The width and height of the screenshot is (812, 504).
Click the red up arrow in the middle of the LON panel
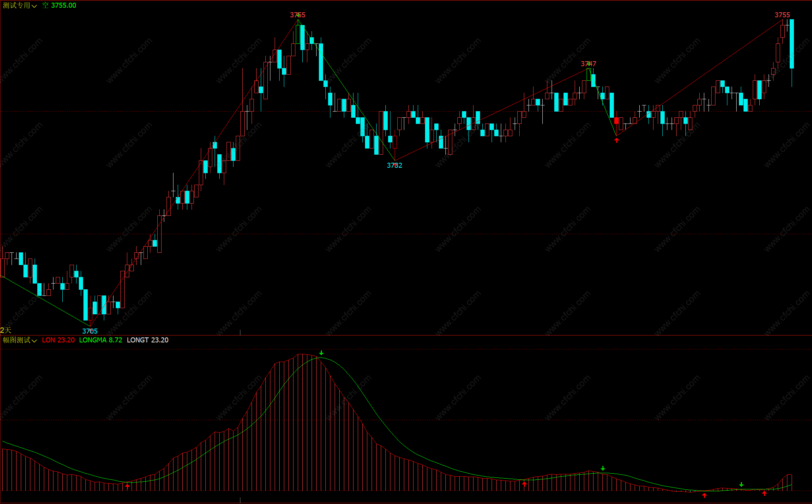point(524,484)
